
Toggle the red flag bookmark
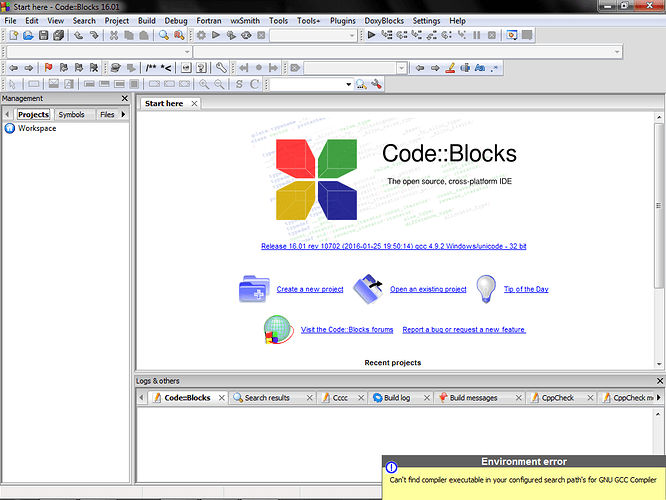pyautogui.click(x=48, y=68)
